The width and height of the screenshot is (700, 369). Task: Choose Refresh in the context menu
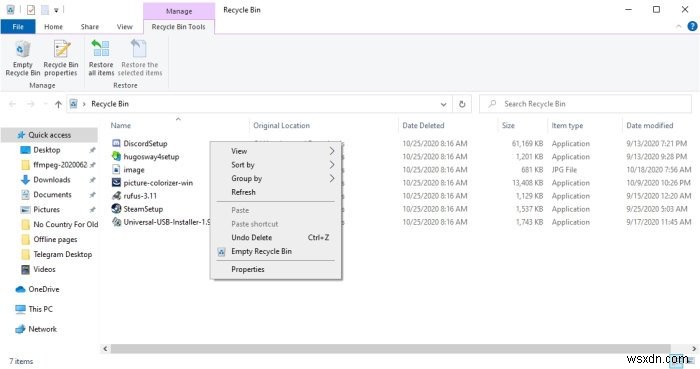[244, 192]
